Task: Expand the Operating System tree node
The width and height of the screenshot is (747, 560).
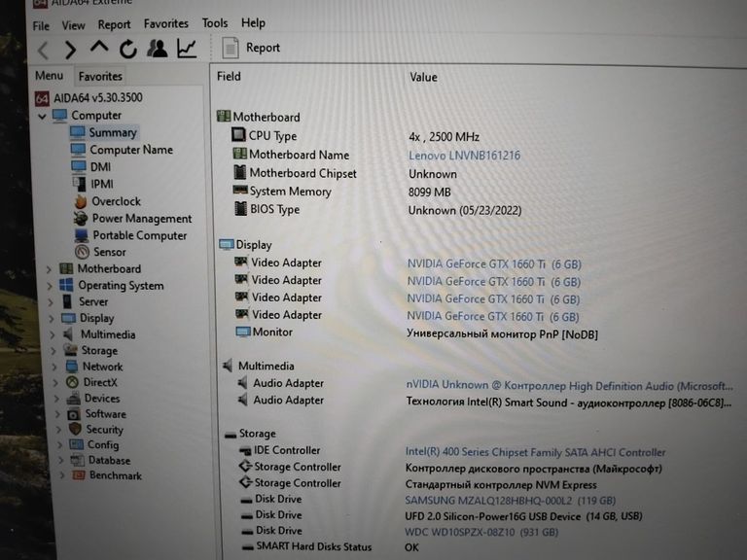Action: coord(50,286)
